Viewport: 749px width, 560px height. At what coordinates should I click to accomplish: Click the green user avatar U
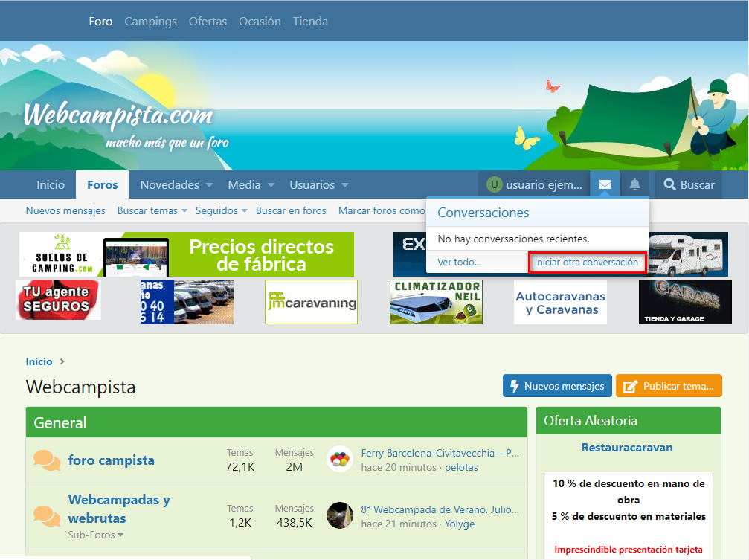[x=494, y=184]
